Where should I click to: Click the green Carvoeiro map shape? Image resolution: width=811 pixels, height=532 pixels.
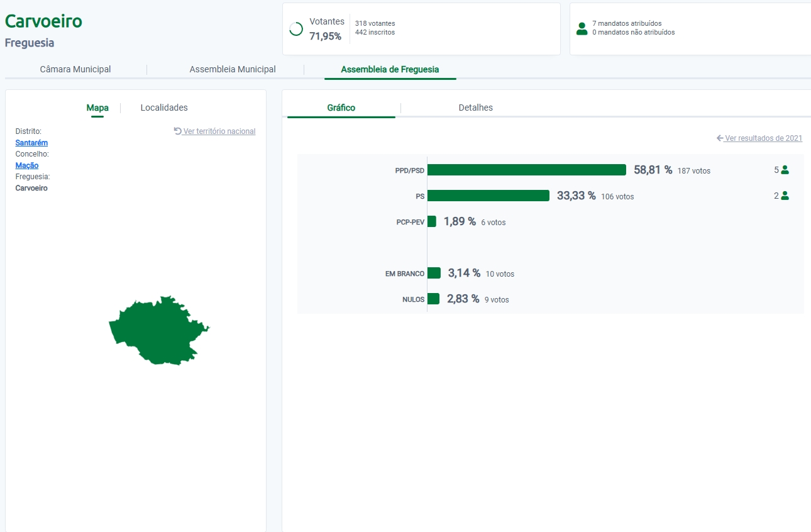pyautogui.click(x=157, y=330)
